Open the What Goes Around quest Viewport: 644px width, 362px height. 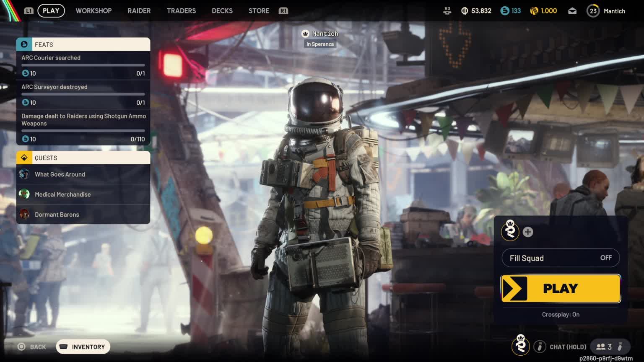(x=83, y=174)
